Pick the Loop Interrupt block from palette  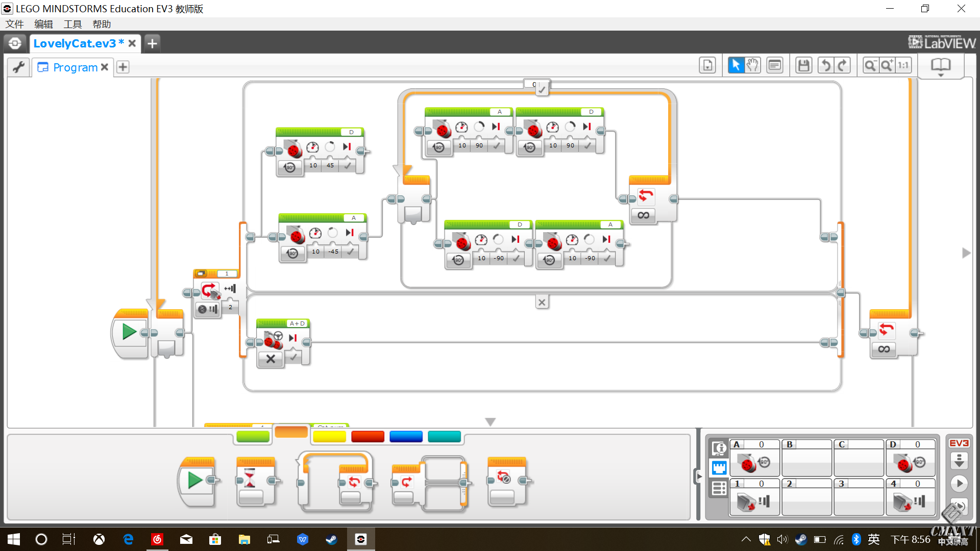(x=507, y=481)
